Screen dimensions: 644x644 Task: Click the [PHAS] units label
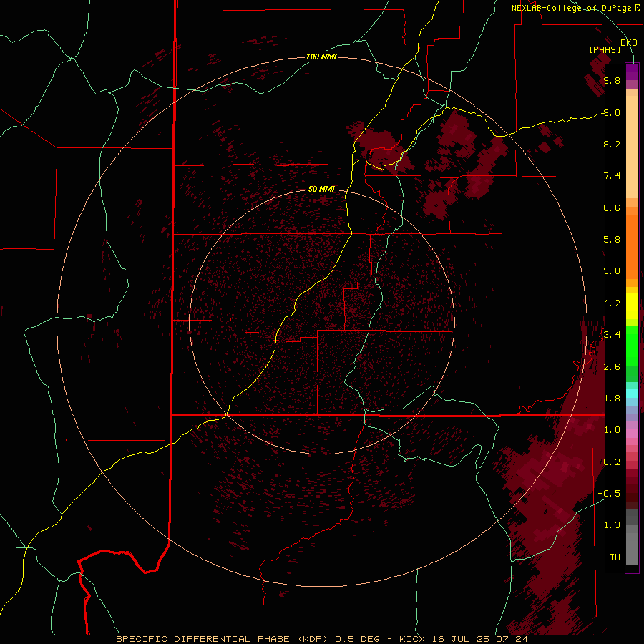tap(605, 49)
